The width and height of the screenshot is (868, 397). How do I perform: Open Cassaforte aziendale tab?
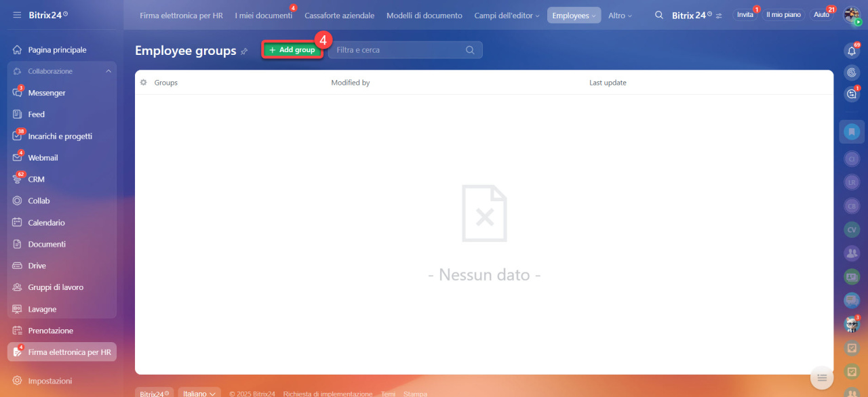click(339, 16)
